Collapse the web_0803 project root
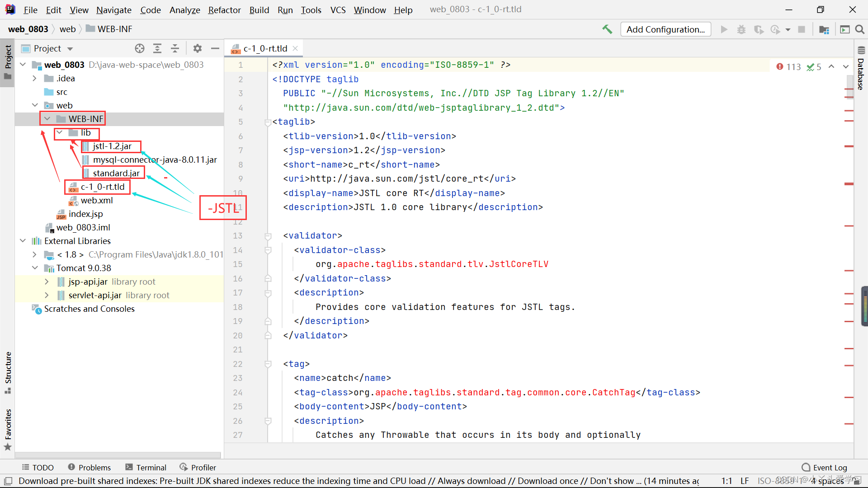The height and width of the screenshot is (488, 868). [x=23, y=65]
